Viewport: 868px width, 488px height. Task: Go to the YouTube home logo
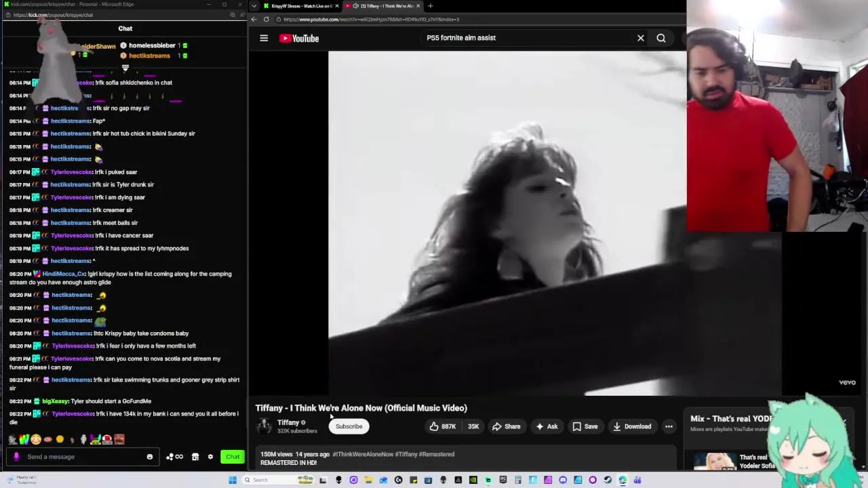coord(299,38)
